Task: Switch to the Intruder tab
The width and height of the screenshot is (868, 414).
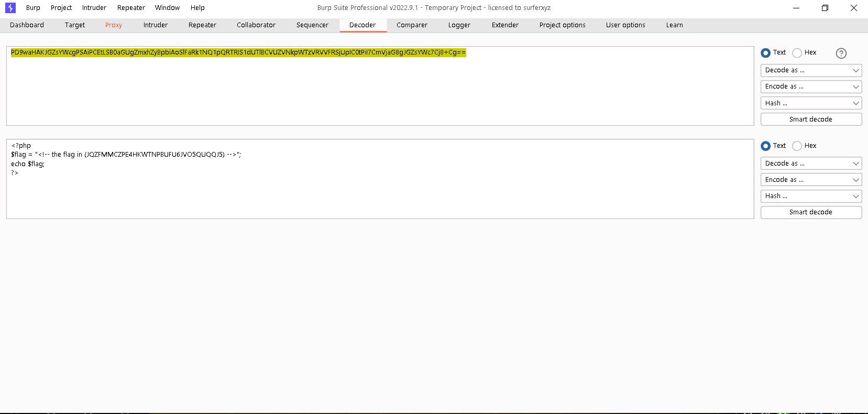Action: tap(156, 25)
